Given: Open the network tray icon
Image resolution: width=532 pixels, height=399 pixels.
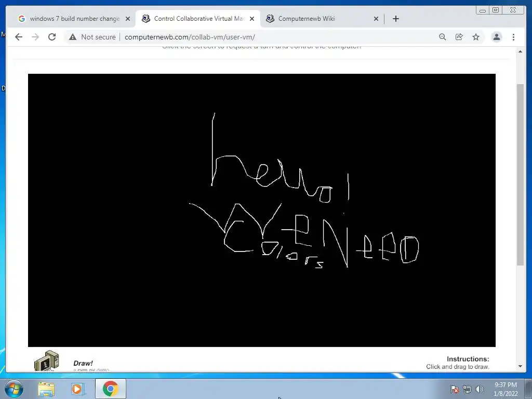Looking at the screenshot, I should click(x=467, y=389).
